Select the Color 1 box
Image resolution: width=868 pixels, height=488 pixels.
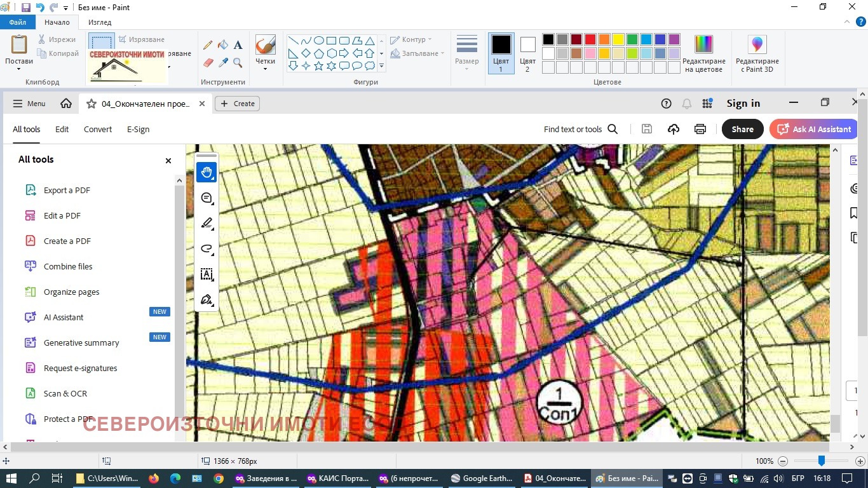coord(501,53)
